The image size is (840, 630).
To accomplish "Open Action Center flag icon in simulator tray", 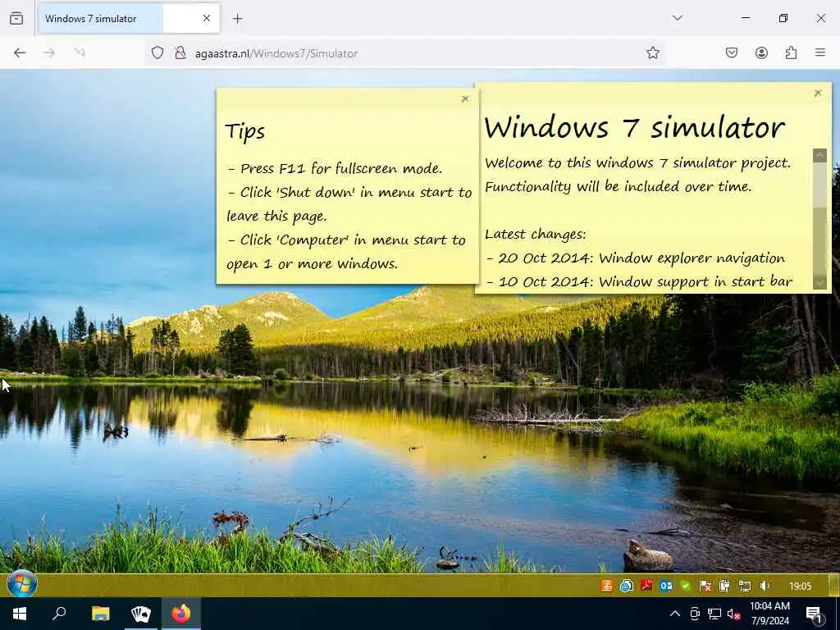I will (x=705, y=586).
